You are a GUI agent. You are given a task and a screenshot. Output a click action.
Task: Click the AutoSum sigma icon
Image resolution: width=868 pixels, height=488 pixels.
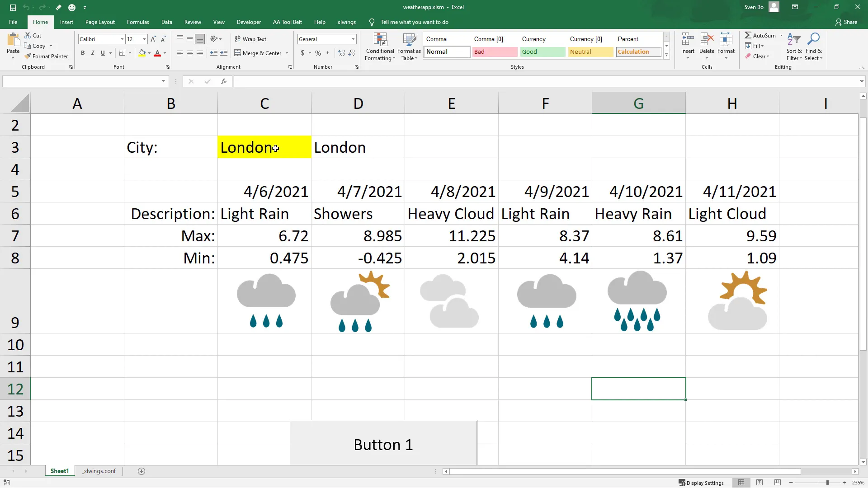pos(748,35)
